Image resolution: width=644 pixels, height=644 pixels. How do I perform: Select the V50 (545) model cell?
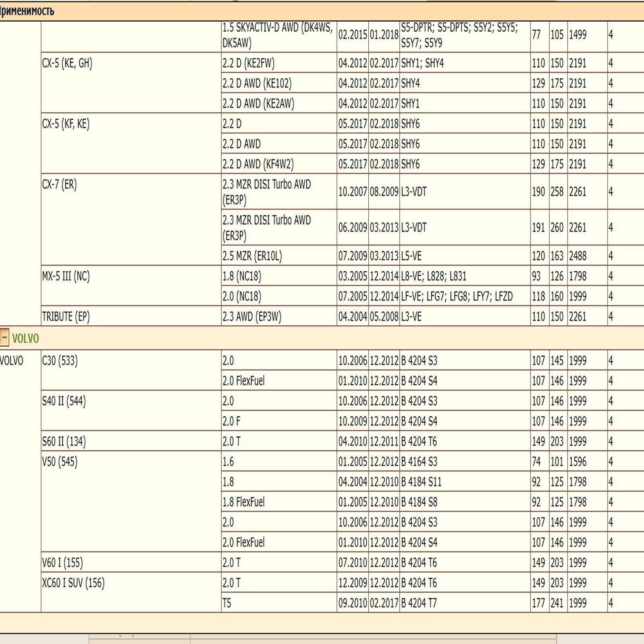coord(60,462)
